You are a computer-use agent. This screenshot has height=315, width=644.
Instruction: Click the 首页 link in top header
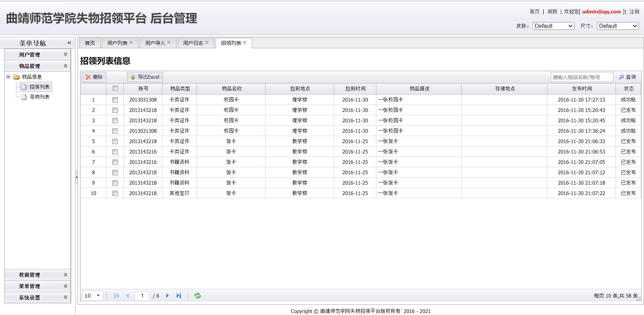535,12
